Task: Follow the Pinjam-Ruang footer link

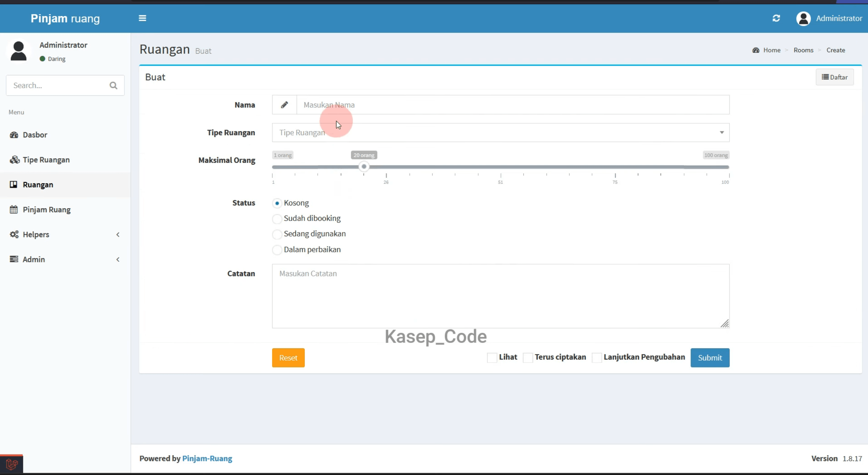Action: tap(207, 458)
